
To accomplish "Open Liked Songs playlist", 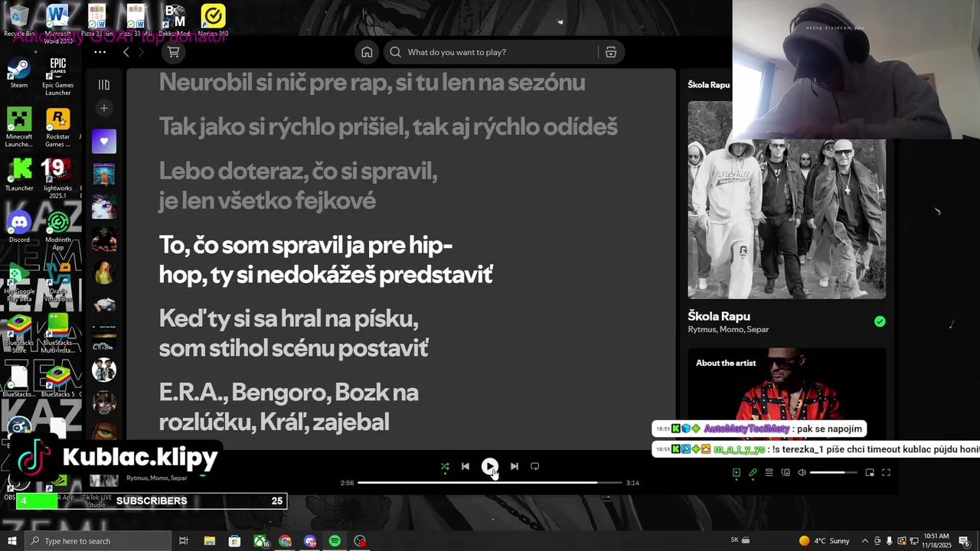I will pyautogui.click(x=104, y=142).
